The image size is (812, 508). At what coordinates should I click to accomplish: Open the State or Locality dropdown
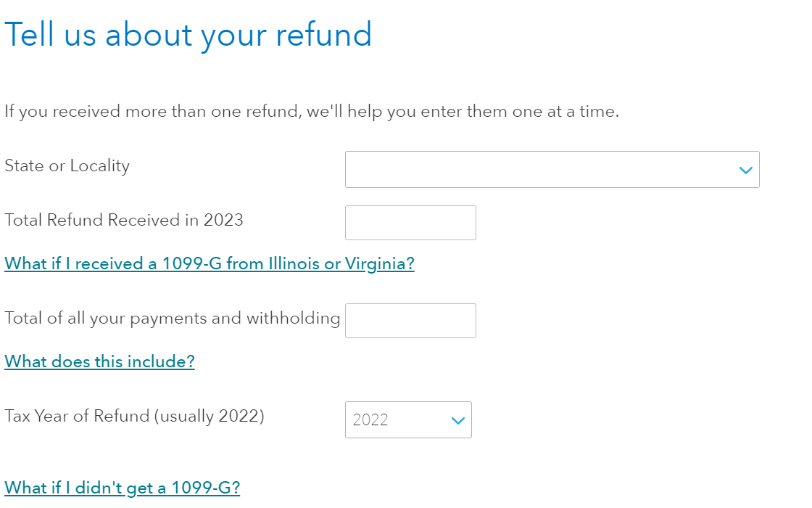[551, 170]
